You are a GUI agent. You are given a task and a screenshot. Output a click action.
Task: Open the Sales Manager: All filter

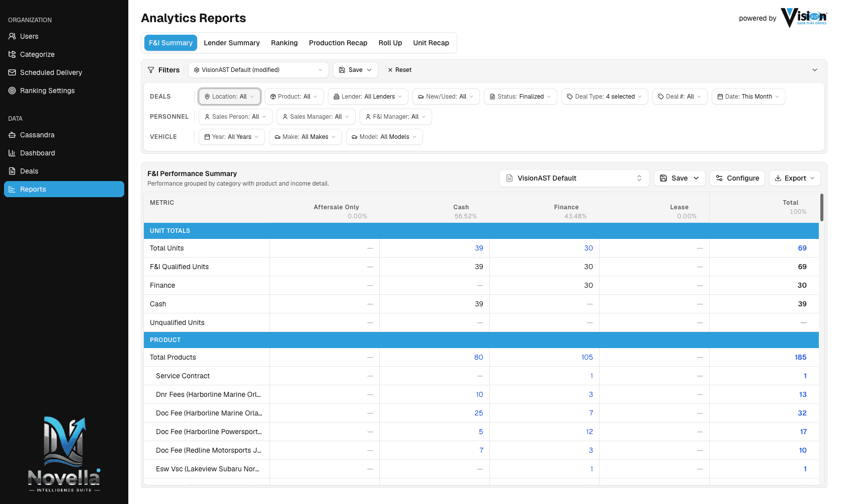click(316, 117)
